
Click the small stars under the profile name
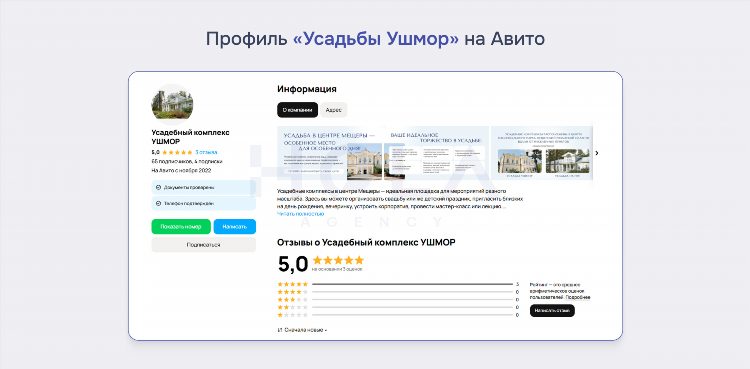[177, 153]
